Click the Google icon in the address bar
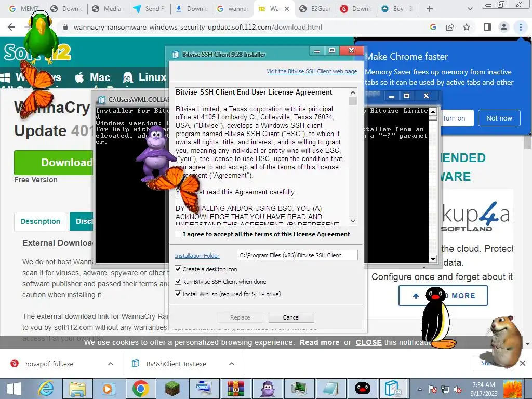This screenshot has height=399, width=532. 433,27
